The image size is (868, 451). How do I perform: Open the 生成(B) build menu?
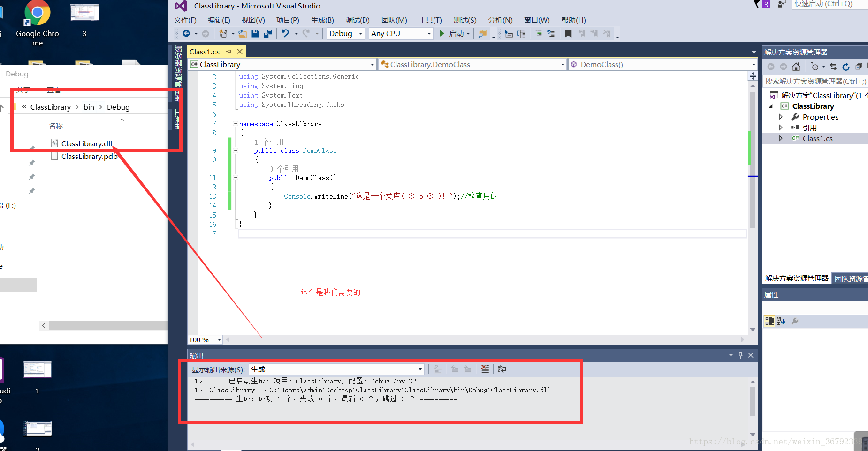(323, 20)
